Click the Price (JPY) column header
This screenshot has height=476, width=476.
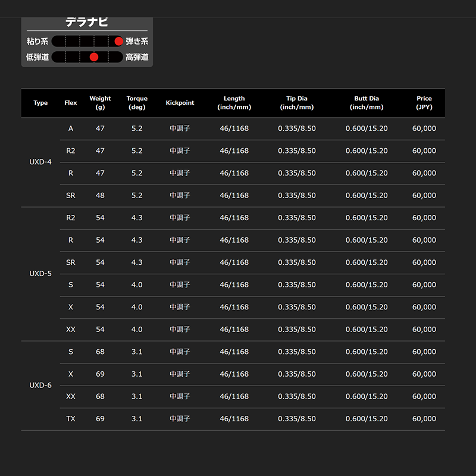pyautogui.click(x=424, y=103)
